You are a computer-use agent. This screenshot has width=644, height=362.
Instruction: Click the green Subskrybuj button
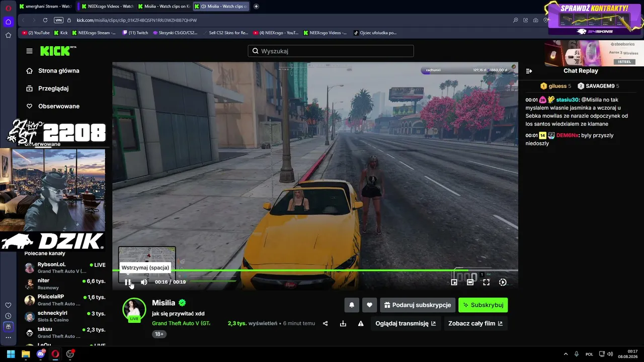483,305
